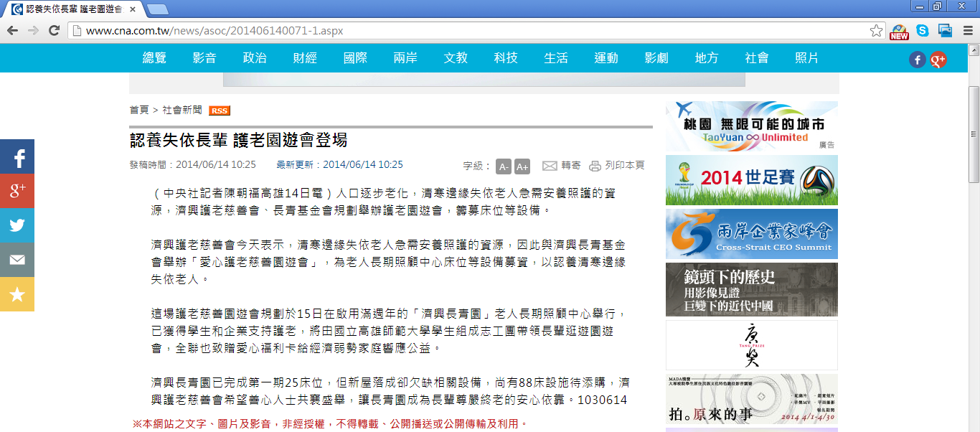This screenshot has height=432, width=980.
Task: Decrease font size with the A- button
Action: point(504,166)
